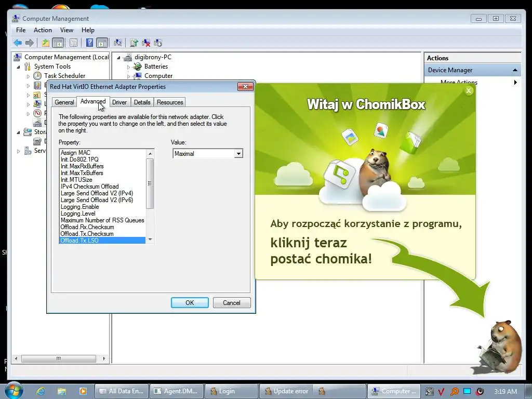The width and height of the screenshot is (532, 399).
Task: Collapse the System Tools tree node
Action: pos(18,67)
